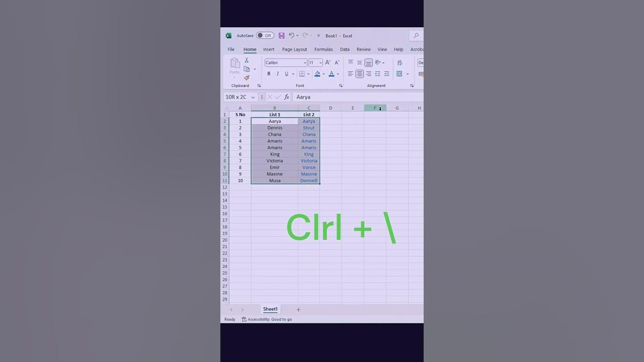Click the Decrease Indent icon
644x362 pixels.
[377, 74]
